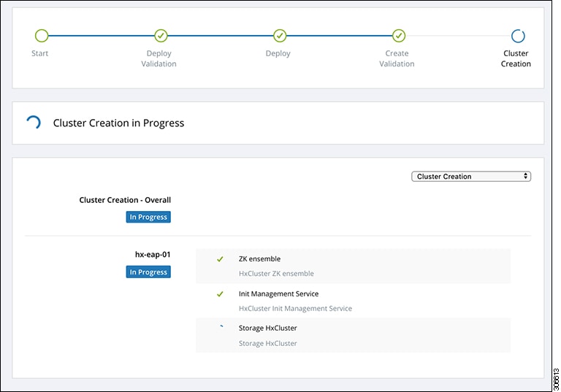The height and width of the screenshot is (392, 561).
Task: Click the hx-eap-01 In Progress badge
Action: click(148, 272)
